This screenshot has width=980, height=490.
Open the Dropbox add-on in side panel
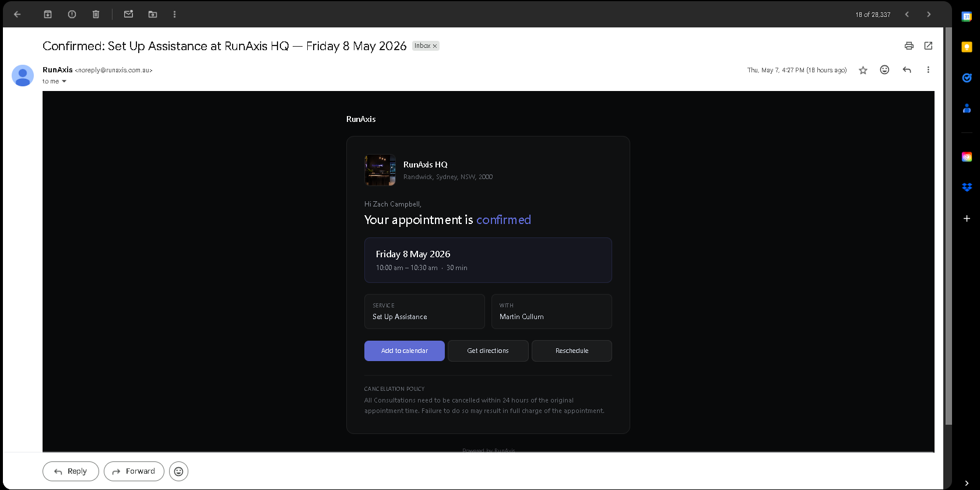click(x=967, y=187)
